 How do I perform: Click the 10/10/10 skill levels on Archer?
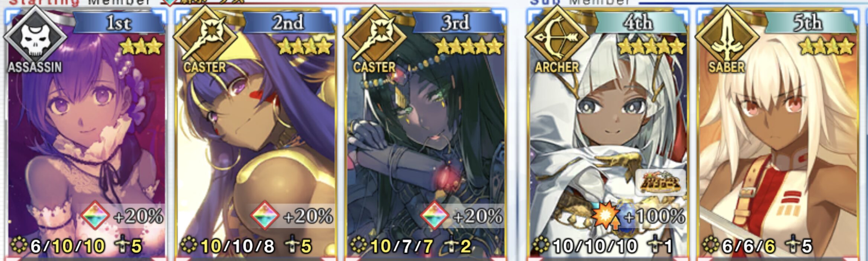click(x=595, y=246)
